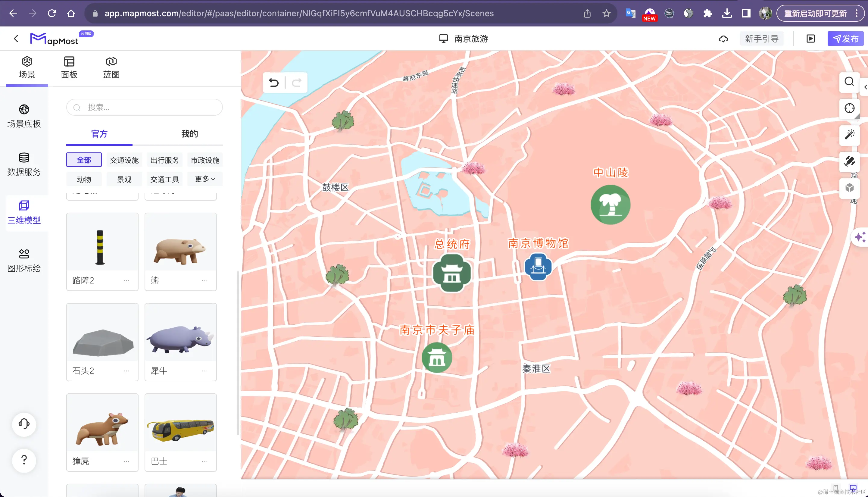Click the 总统府 map marker
Viewport: 868px width, 497px height.
coord(452,273)
